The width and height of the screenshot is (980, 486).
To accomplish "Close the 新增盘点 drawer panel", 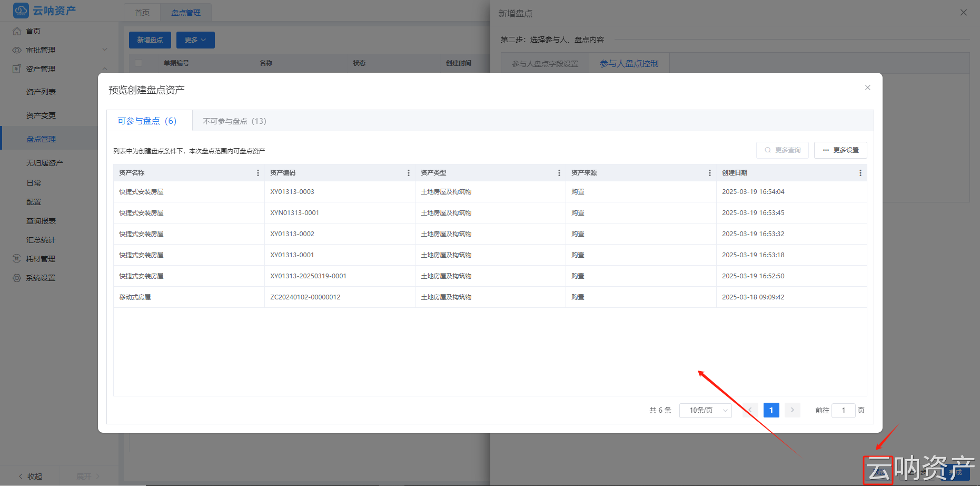I will coord(964,13).
